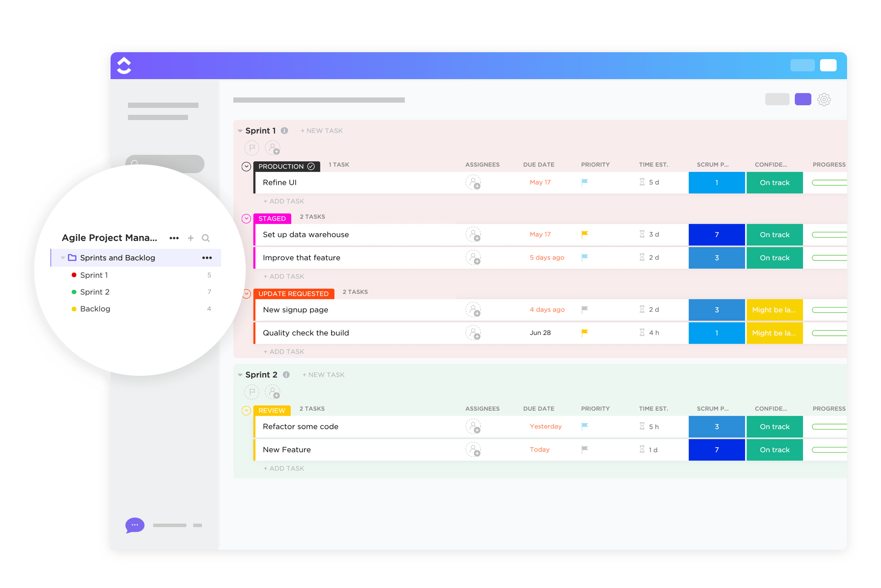Click the ClickUp logo icon

pos(124,66)
